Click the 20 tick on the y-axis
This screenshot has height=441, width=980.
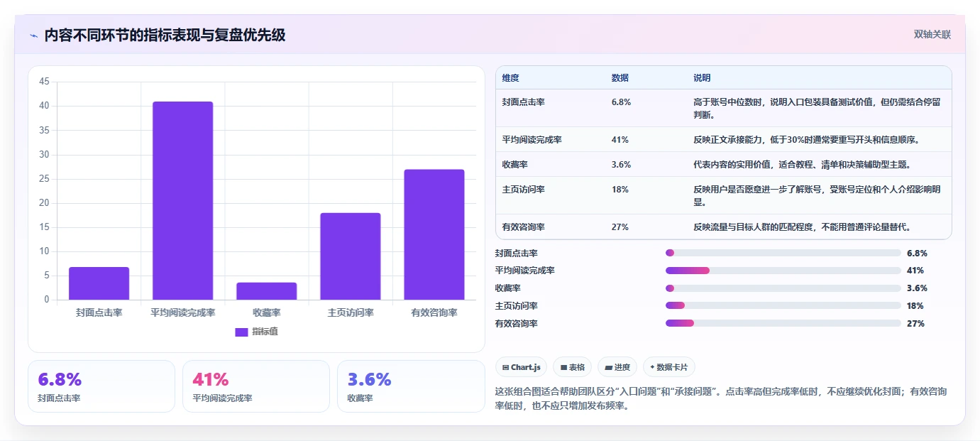coord(44,203)
